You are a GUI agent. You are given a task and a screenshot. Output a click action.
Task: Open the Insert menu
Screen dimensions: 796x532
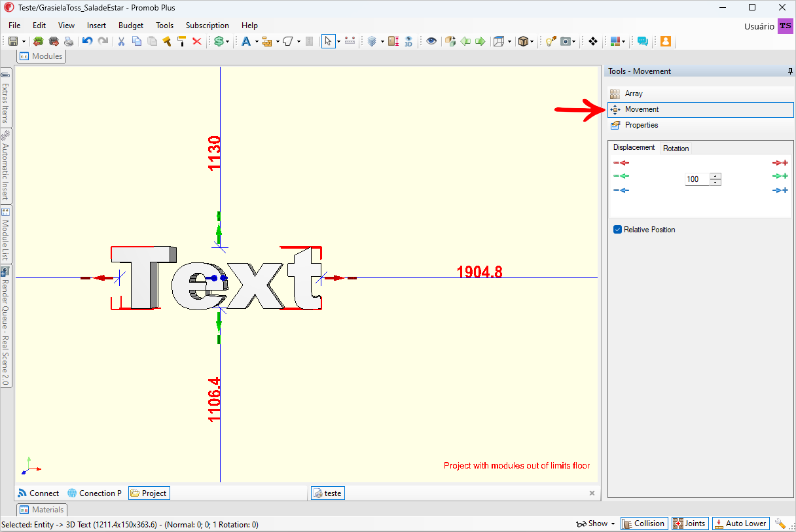[96, 26]
